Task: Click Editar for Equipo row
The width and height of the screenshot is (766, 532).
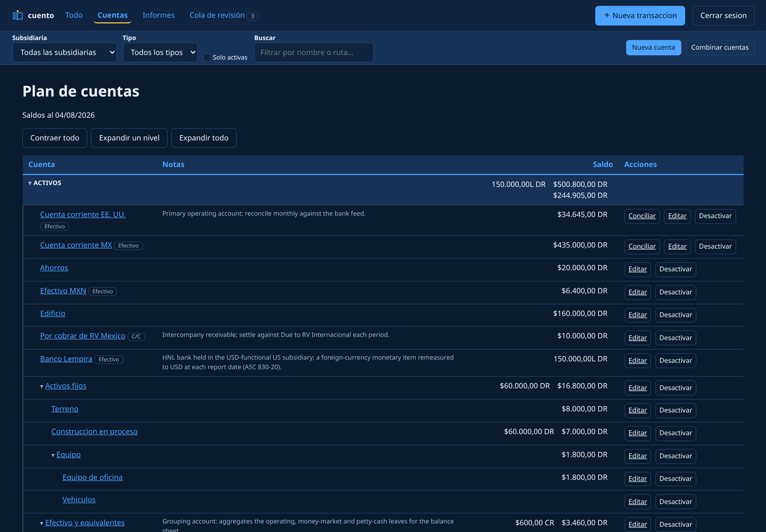Action: pyautogui.click(x=637, y=456)
